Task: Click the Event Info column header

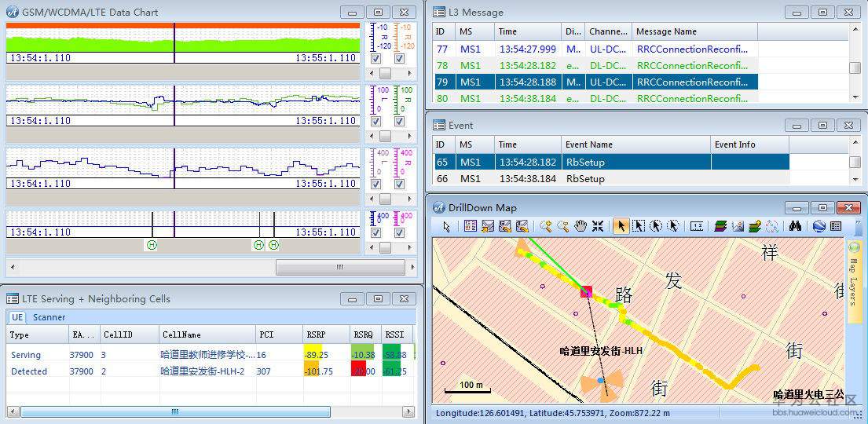Action: point(749,144)
